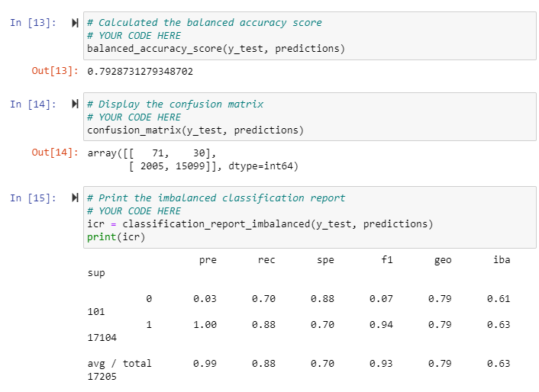The width and height of the screenshot is (539, 392).
Task: Click class 0 precision value 0.03
Action: pyautogui.click(x=205, y=299)
